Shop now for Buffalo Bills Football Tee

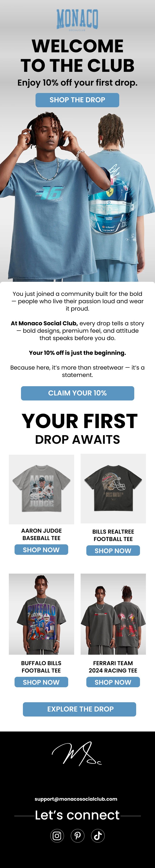tap(41, 682)
